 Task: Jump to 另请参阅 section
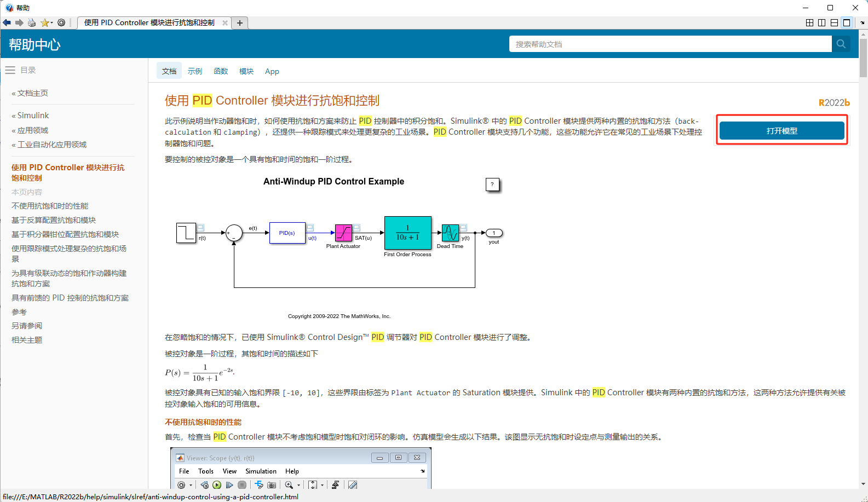(x=27, y=326)
